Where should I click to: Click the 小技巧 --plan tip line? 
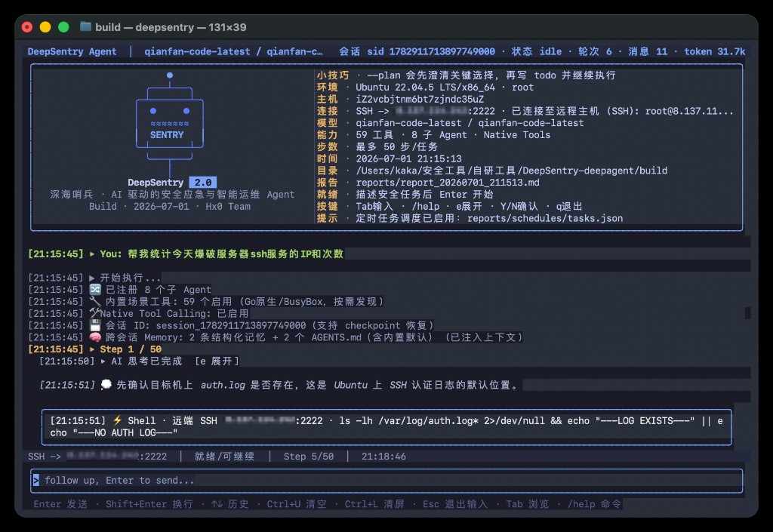click(466, 75)
